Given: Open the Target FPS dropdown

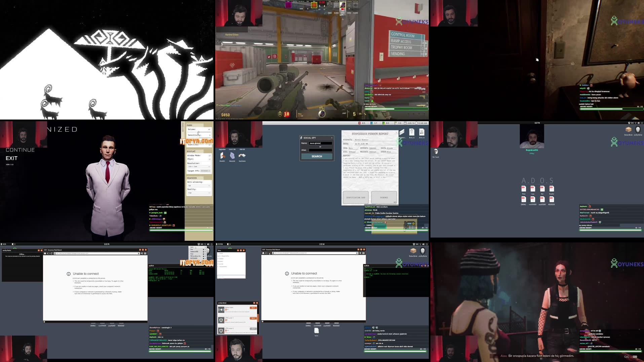Looking at the screenshot, I should click(x=205, y=171).
